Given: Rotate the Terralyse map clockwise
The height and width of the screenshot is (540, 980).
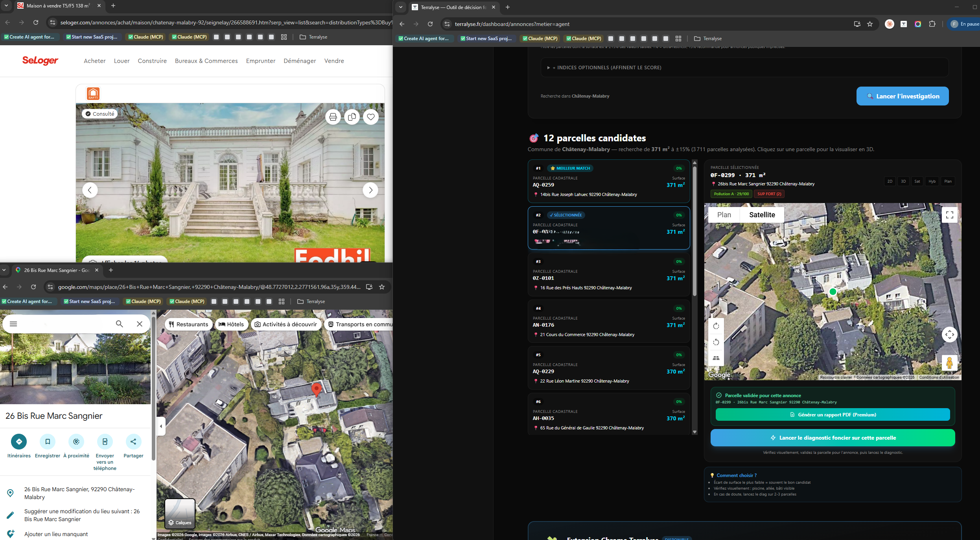Looking at the screenshot, I should click(716, 326).
